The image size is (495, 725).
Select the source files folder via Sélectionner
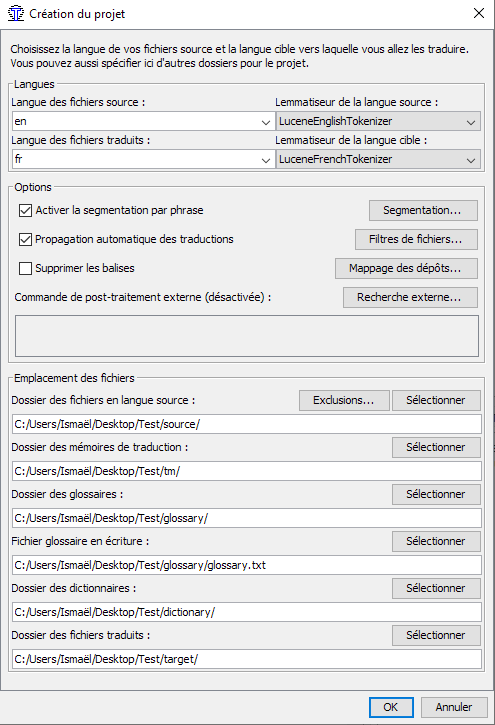pyautogui.click(x=436, y=400)
